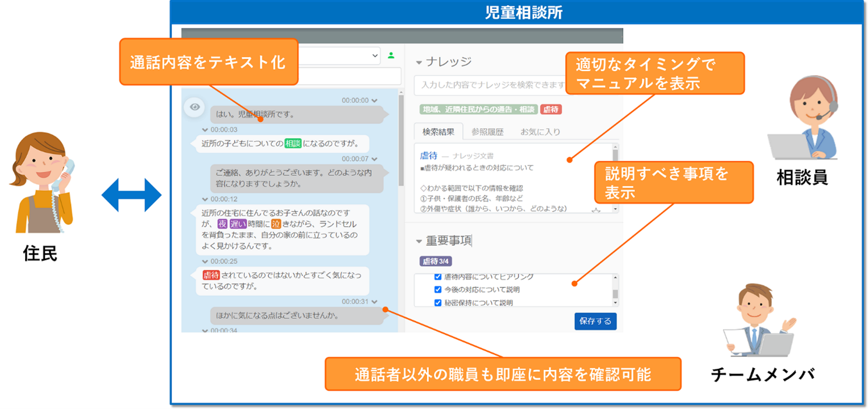Switch to the 参照履歴 tab
Image resolution: width=868 pixels, height=409 pixels.
coord(487,132)
